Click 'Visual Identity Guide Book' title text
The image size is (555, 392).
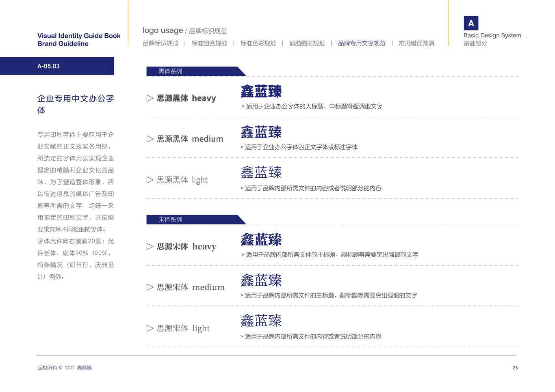coord(79,36)
